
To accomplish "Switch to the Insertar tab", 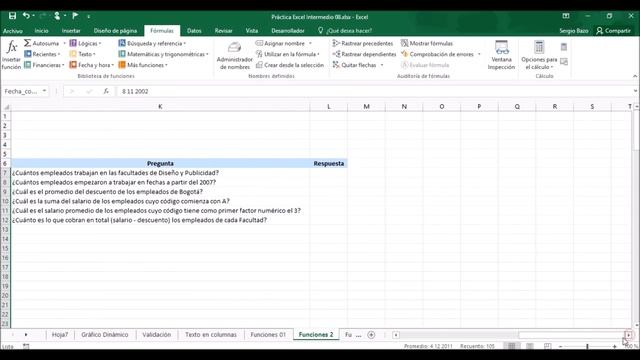I will pos(71,31).
